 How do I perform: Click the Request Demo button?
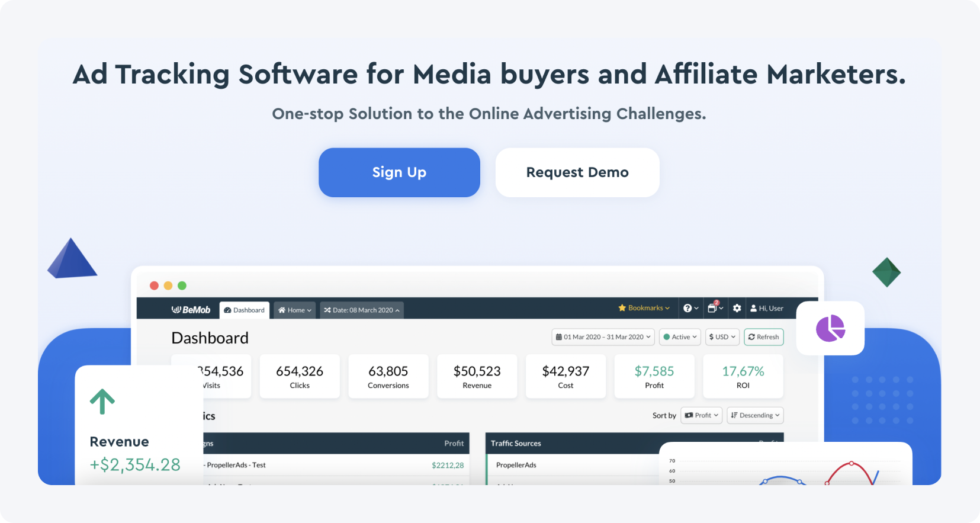point(577,172)
